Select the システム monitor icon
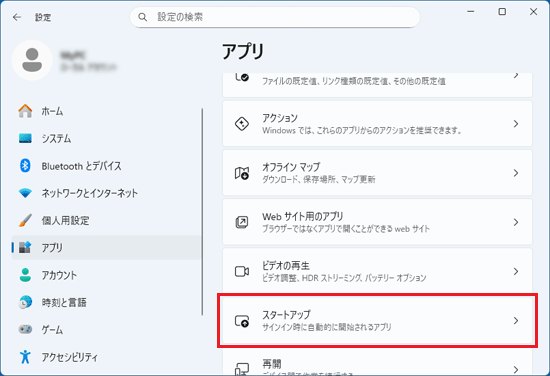This screenshot has width=550, height=376. [x=25, y=138]
